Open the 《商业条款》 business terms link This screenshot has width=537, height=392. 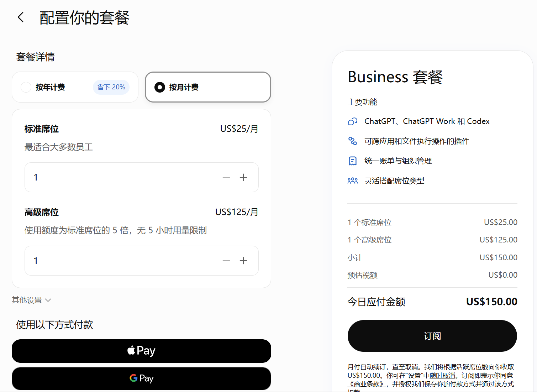[367, 384]
